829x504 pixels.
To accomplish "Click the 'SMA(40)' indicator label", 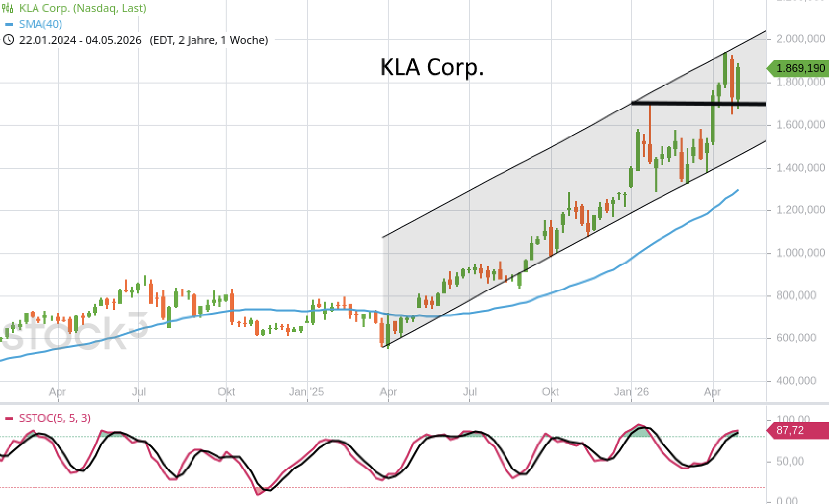I will click(40, 24).
